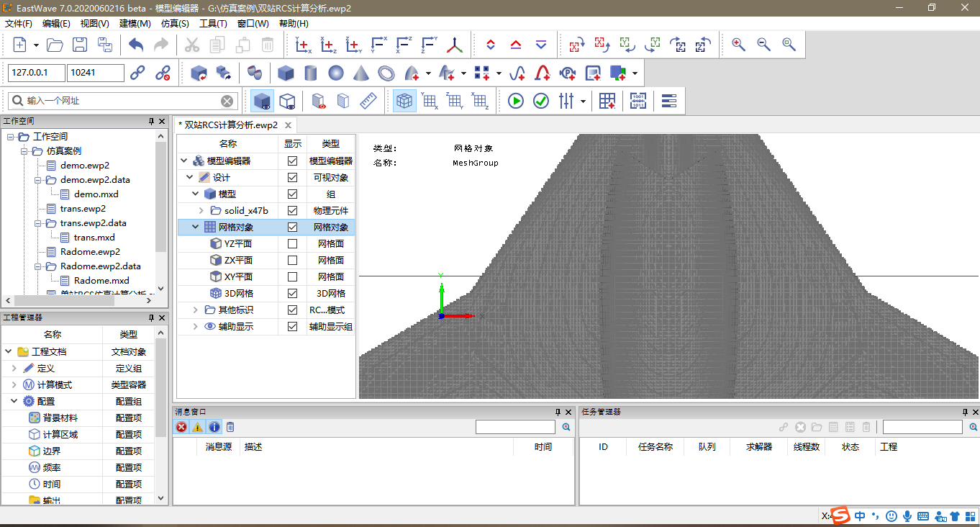Zoom in with the magnifier plus icon
The image size is (980, 527).
point(738,45)
